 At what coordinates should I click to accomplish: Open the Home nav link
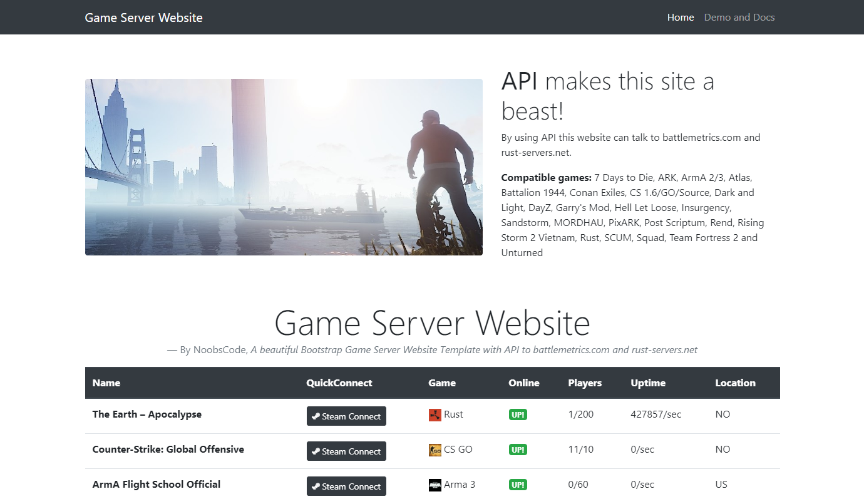click(x=681, y=18)
